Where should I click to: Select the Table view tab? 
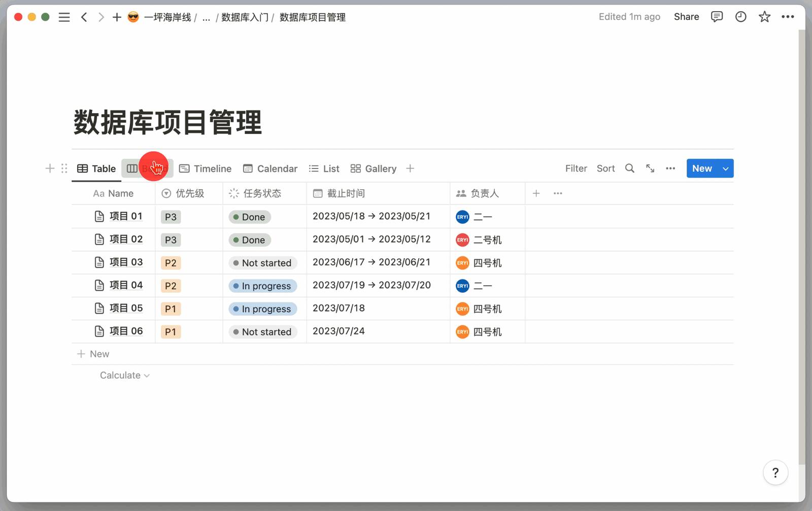(96, 168)
